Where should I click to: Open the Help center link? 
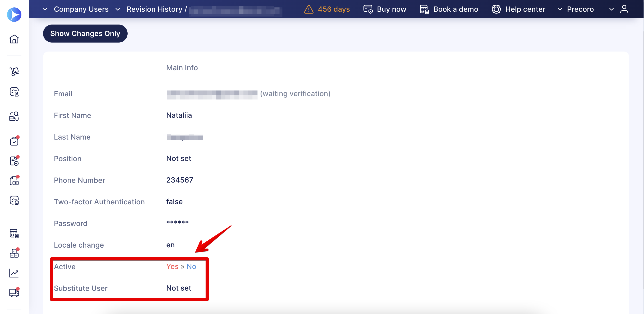tap(525, 9)
